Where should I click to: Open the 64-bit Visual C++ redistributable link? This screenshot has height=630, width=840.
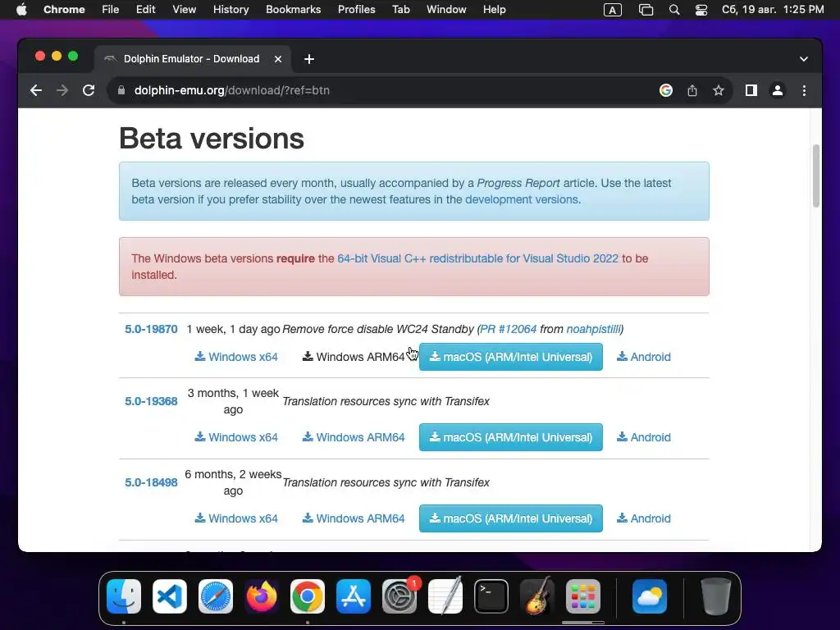tap(478, 258)
